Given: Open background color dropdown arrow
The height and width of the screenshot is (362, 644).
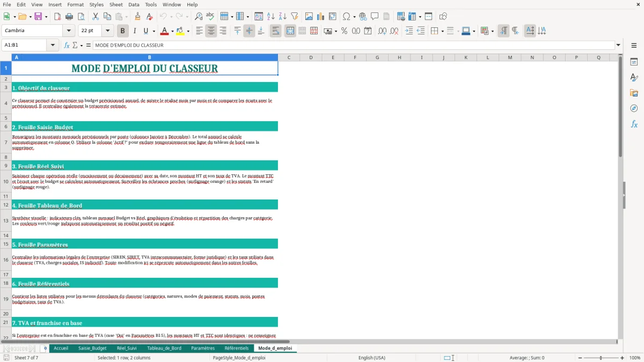Looking at the screenshot, I should (x=188, y=31).
